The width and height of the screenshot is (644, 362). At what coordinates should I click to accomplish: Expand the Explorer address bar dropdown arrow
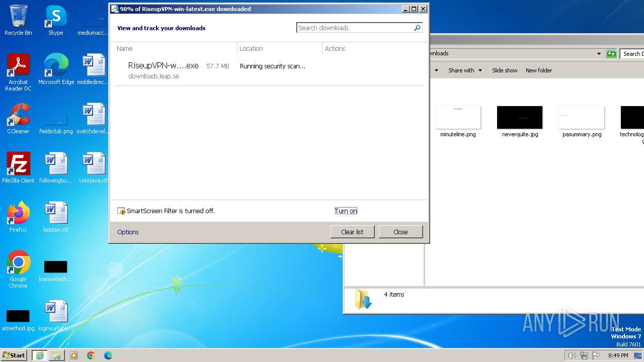point(599,54)
